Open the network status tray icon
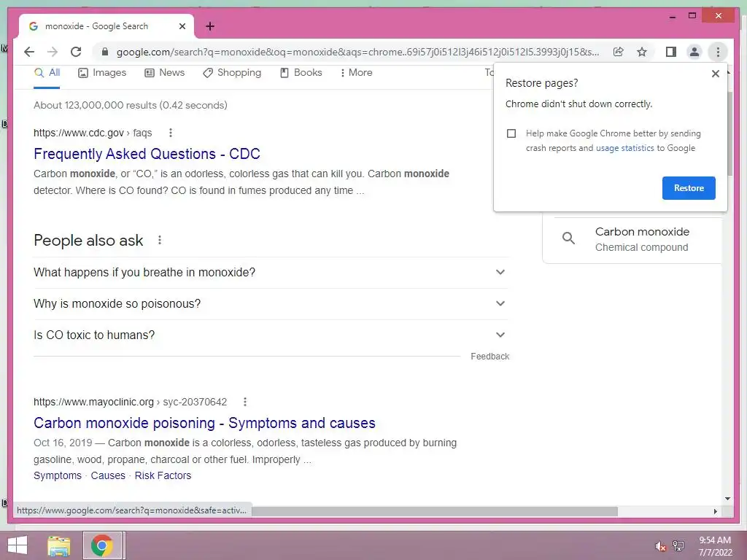 point(678,545)
